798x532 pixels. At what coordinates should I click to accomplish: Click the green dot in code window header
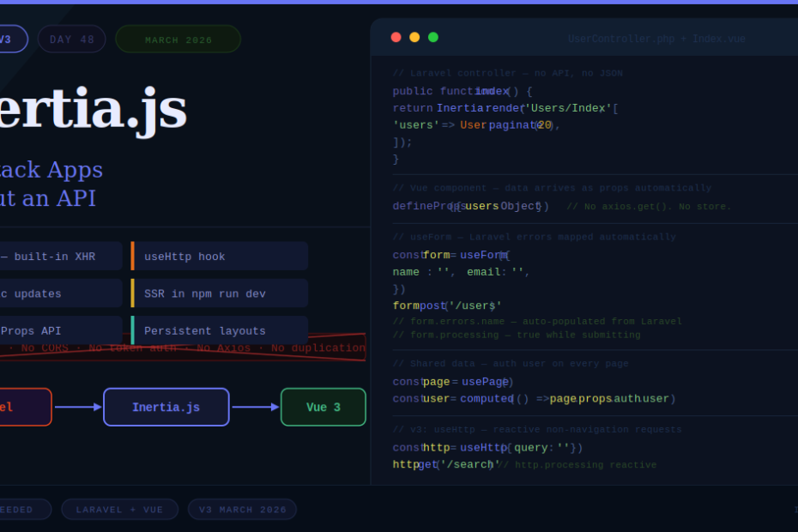[x=433, y=37]
